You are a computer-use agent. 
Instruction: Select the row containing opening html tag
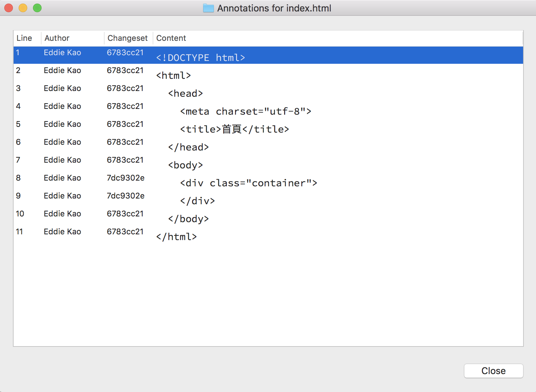click(173, 75)
